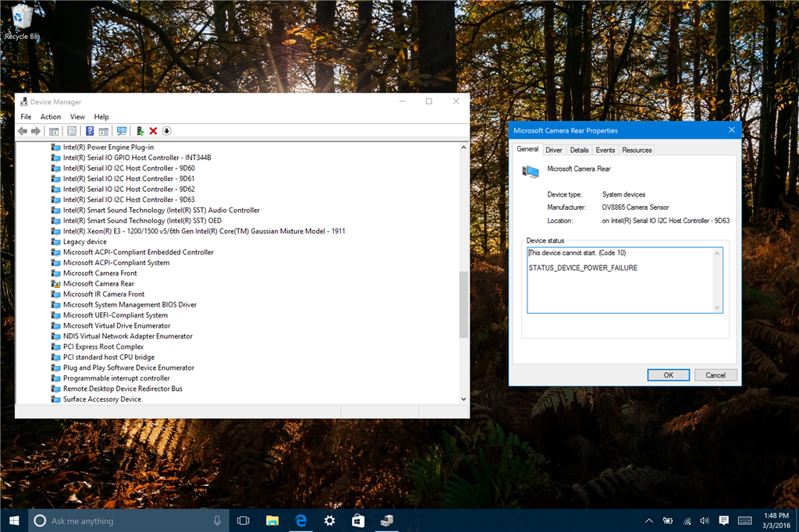Open the Wi-Fi network tray icon
This screenshot has height=532, width=799.
(687, 520)
